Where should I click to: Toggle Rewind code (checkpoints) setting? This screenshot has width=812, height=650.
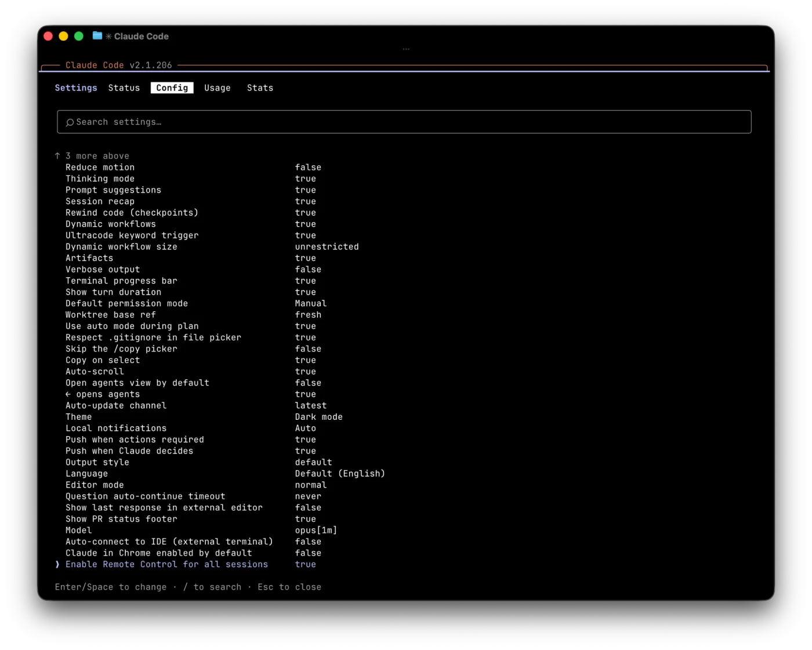pos(191,213)
